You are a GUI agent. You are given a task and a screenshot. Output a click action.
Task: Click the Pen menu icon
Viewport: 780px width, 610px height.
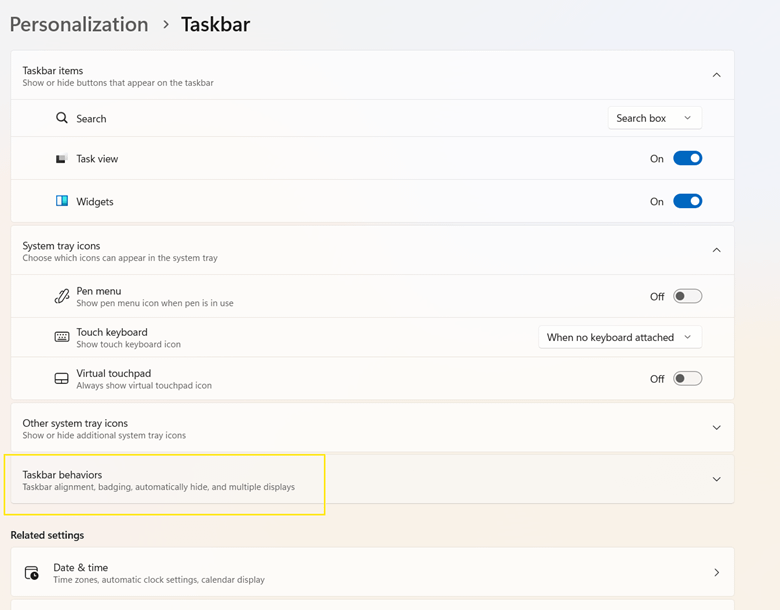pos(62,296)
